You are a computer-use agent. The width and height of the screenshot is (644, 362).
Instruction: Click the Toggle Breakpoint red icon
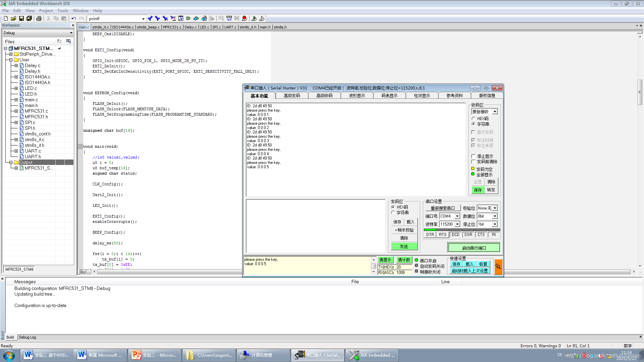[x=245, y=18]
